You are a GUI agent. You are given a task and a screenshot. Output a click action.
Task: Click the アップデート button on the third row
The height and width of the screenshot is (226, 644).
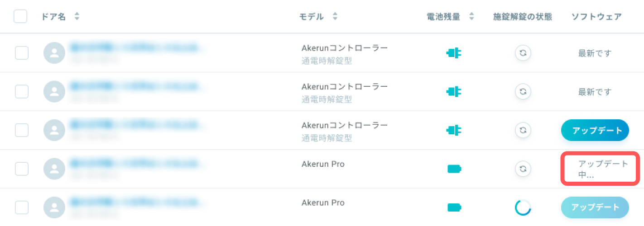point(595,130)
